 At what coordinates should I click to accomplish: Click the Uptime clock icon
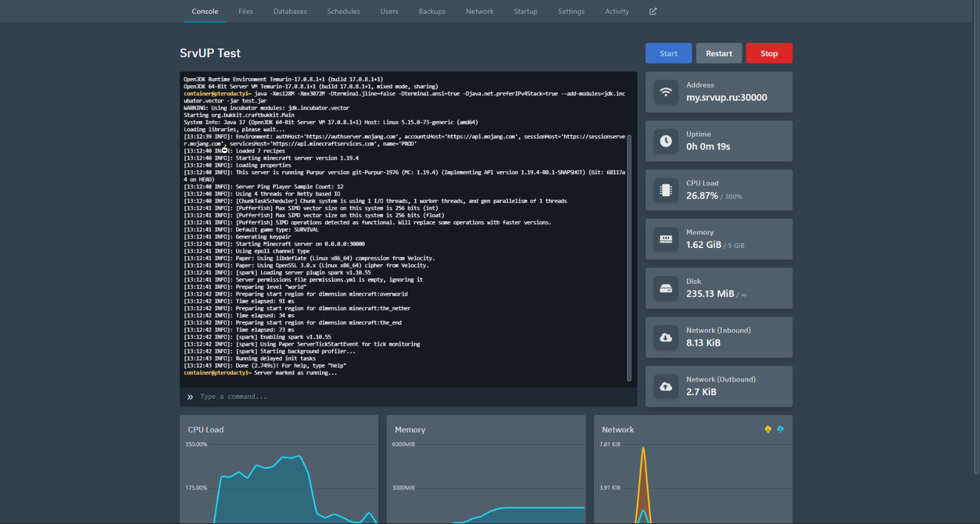[x=666, y=141]
